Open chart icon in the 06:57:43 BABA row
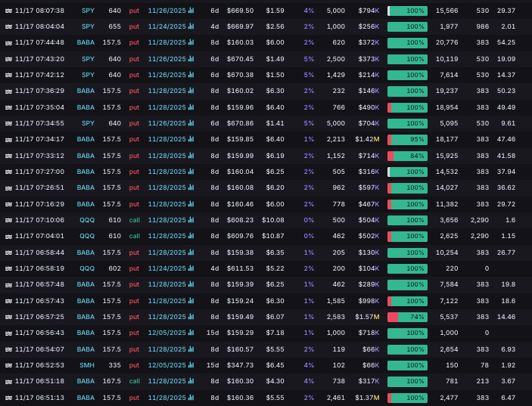This screenshot has height=406, width=532. click(191, 301)
